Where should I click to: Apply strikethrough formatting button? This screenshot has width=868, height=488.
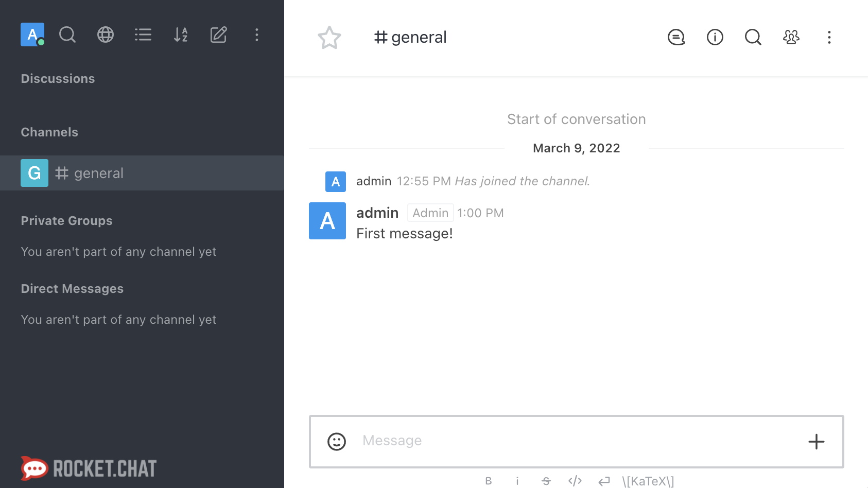[x=546, y=481]
